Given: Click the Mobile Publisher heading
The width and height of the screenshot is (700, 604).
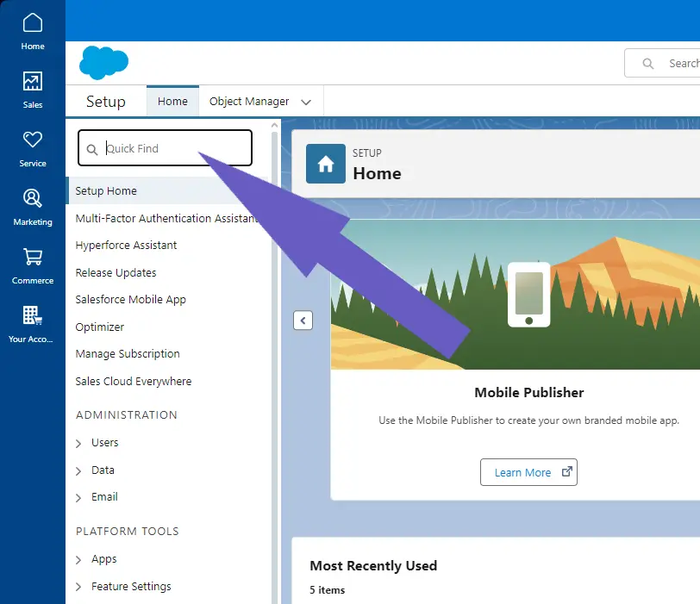Looking at the screenshot, I should tap(529, 393).
